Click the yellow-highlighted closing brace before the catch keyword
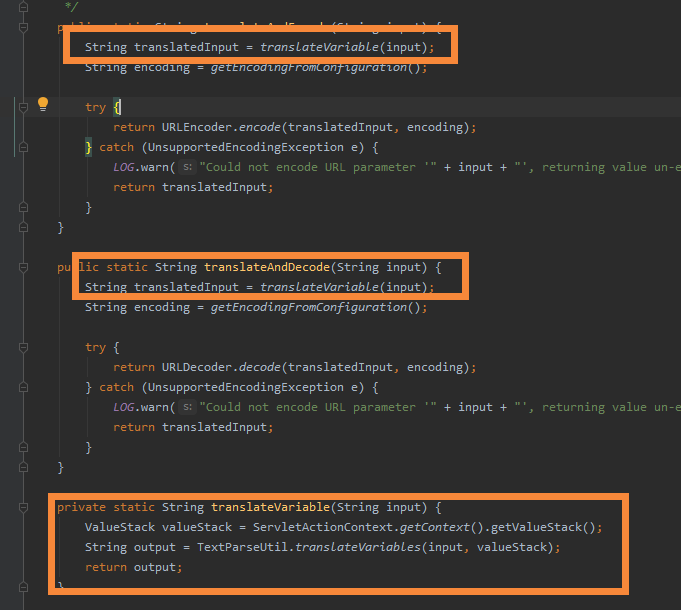681x610 pixels. pos(89,148)
